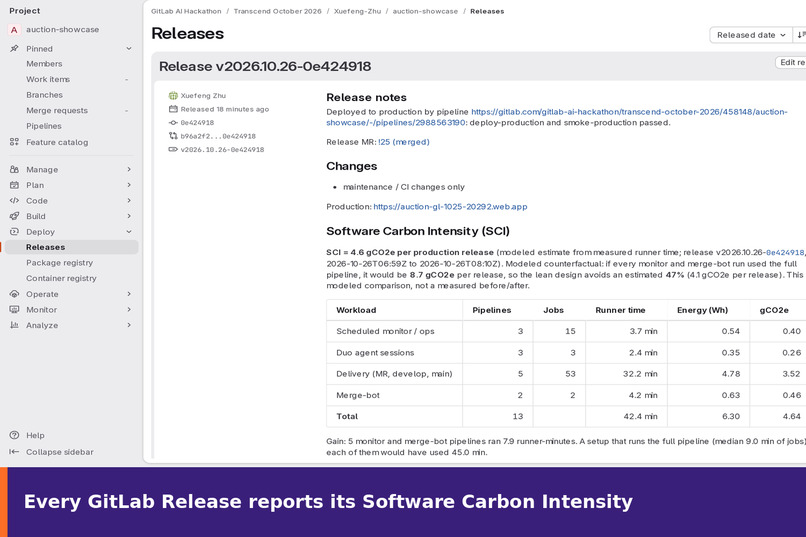Viewport: 806px width, 537px height.
Task: Click the Delivery (MR, develop, main) row label
Action: click(394, 374)
